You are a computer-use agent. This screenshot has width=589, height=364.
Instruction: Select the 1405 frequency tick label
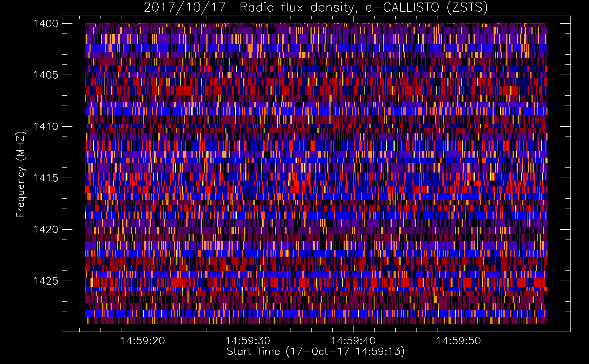(x=46, y=75)
